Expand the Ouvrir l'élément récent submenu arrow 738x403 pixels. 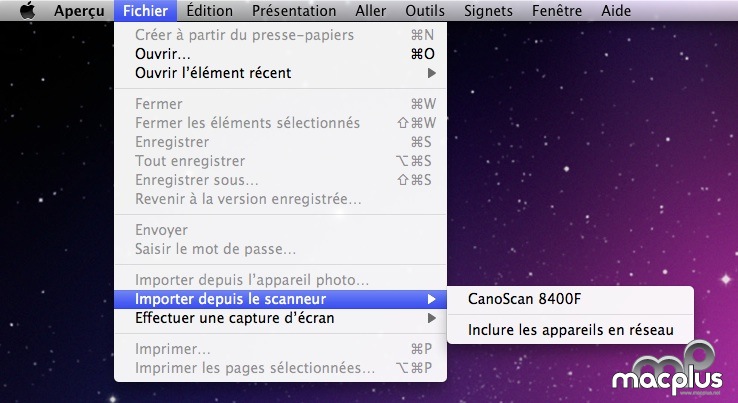[x=431, y=73]
